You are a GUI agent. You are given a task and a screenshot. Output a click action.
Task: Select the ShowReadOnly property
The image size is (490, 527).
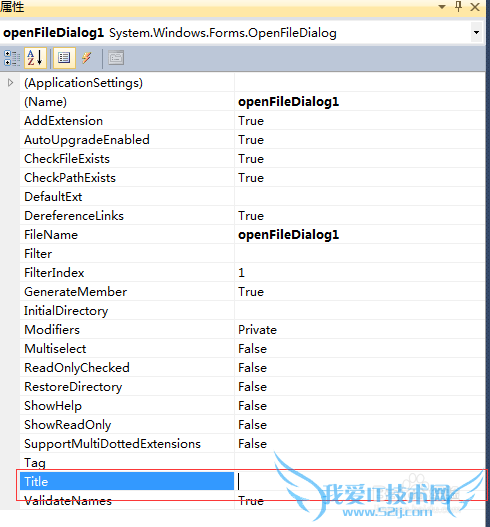coord(127,424)
